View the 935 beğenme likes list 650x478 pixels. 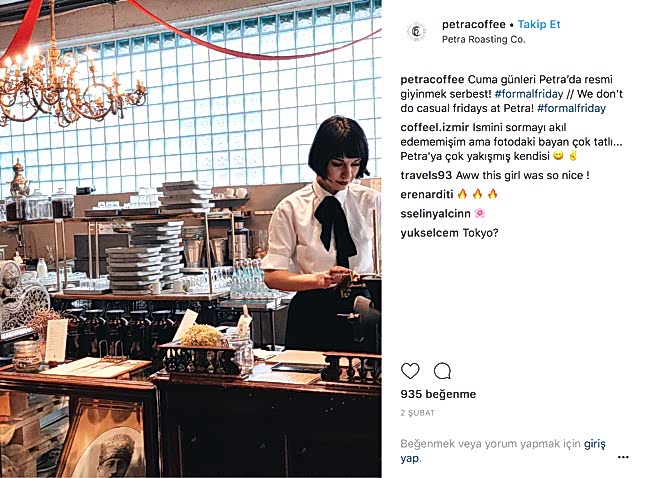pyautogui.click(x=438, y=394)
